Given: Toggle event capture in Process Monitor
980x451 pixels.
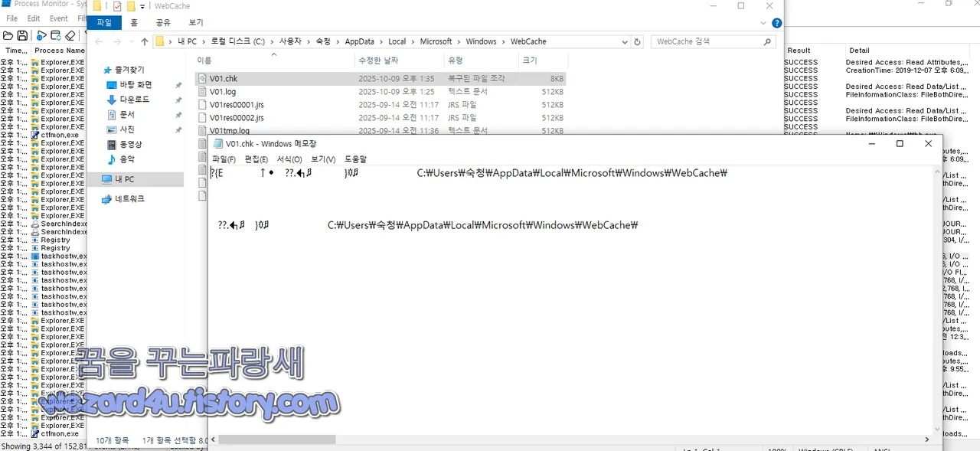Looking at the screenshot, I should [42, 34].
